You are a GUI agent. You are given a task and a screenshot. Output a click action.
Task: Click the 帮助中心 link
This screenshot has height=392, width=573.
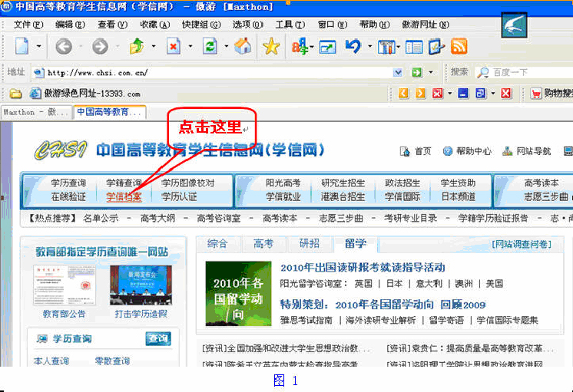tap(467, 151)
